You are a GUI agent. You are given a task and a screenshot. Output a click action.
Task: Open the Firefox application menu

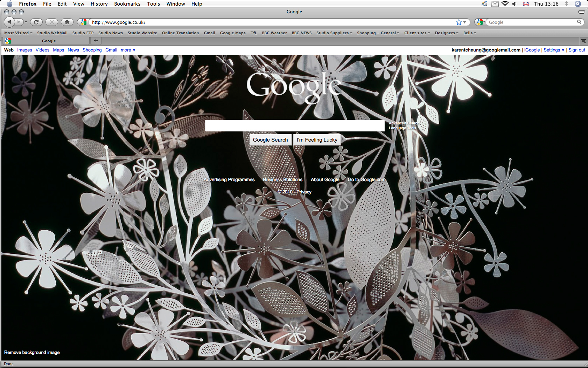[x=28, y=4]
